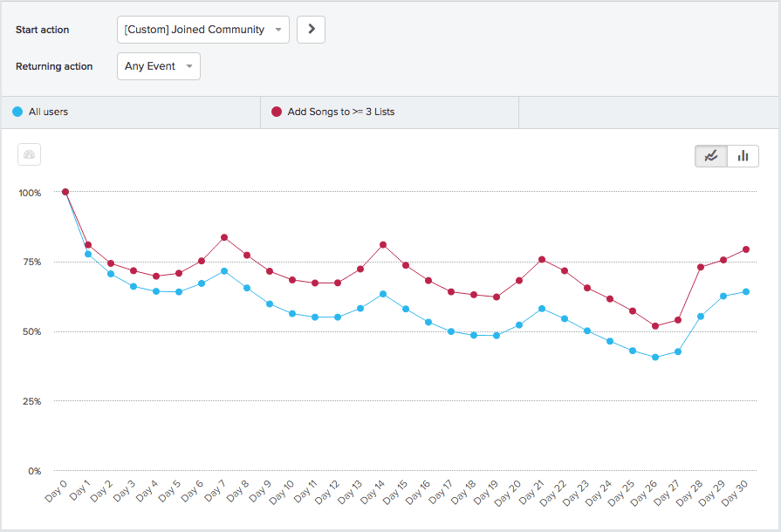Click the Day 0 point at 100%
Image resolution: width=781 pixels, height=532 pixels.
coord(65,192)
